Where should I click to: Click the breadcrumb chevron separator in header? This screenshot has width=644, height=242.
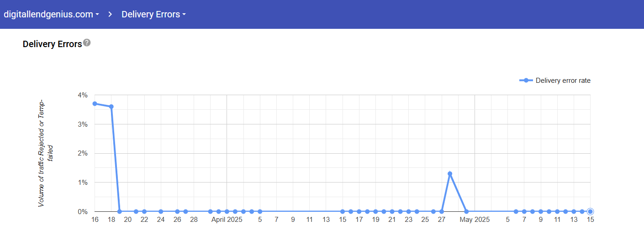(110, 14)
